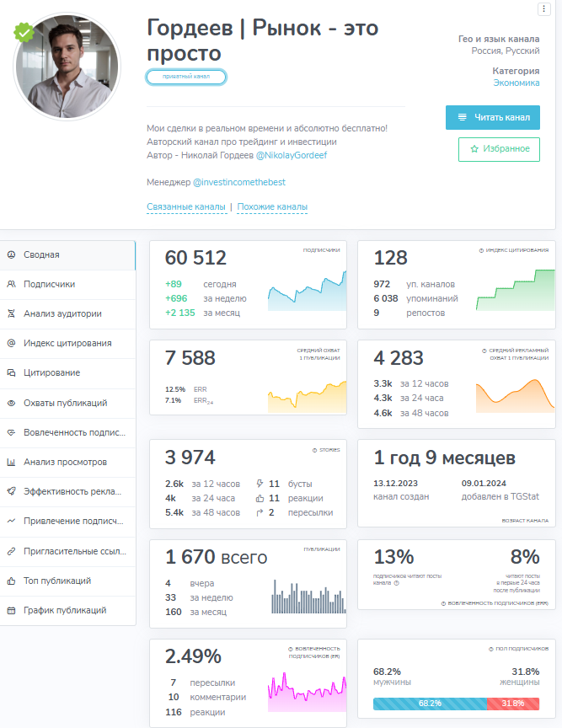Click the info icon next to пол подписчиков
562x728 pixels.
(491, 649)
